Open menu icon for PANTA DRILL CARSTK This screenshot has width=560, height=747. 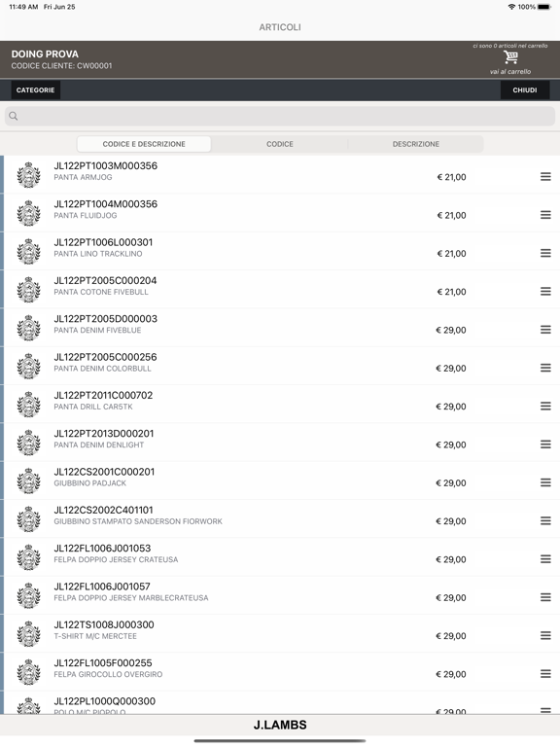pyautogui.click(x=545, y=406)
